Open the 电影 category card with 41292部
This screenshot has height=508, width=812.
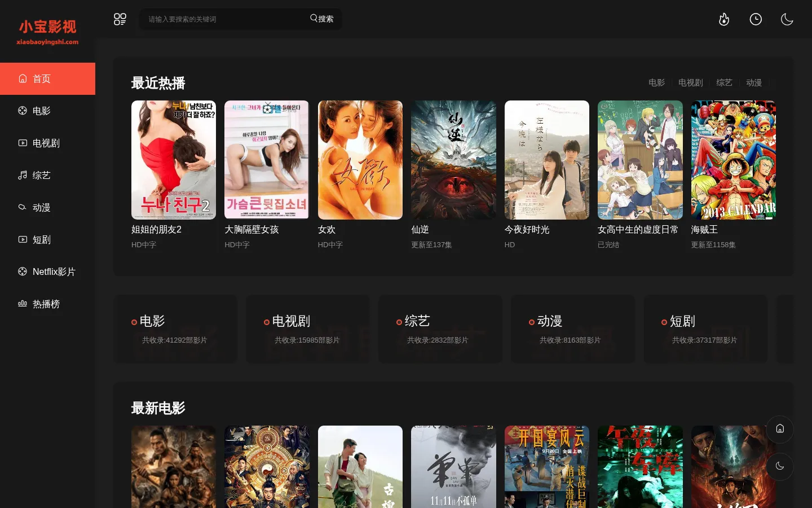point(175,329)
